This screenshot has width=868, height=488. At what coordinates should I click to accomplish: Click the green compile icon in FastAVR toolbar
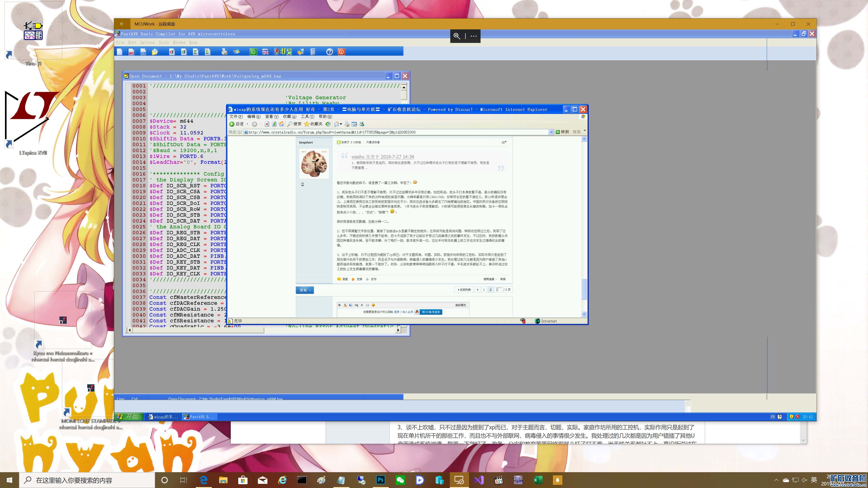pyautogui.click(x=253, y=52)
